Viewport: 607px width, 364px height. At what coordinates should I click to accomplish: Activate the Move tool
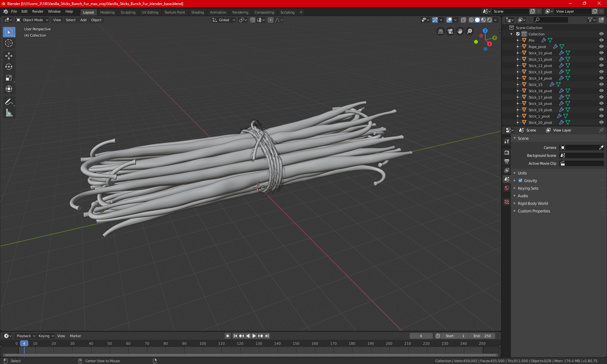click(x=9, y=56)
